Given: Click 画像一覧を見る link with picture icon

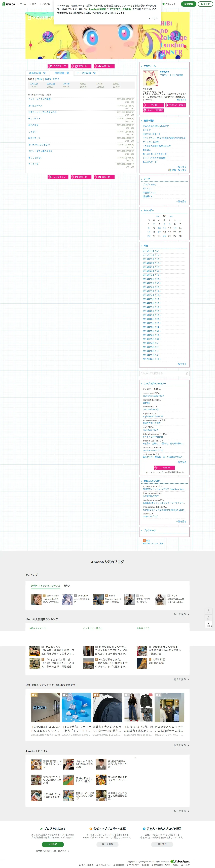Looking at the screenshot, I should pyautogui.click(x=177, y=170).
